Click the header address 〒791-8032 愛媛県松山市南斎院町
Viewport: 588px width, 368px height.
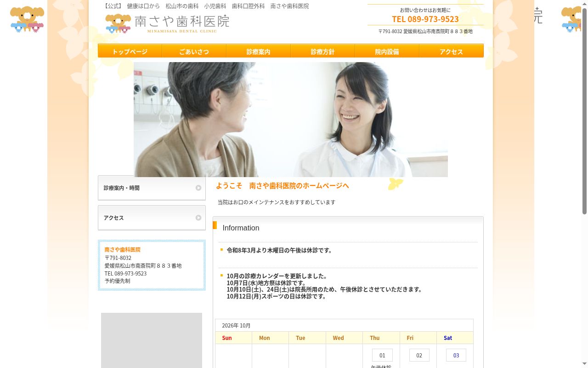[425, 31]
